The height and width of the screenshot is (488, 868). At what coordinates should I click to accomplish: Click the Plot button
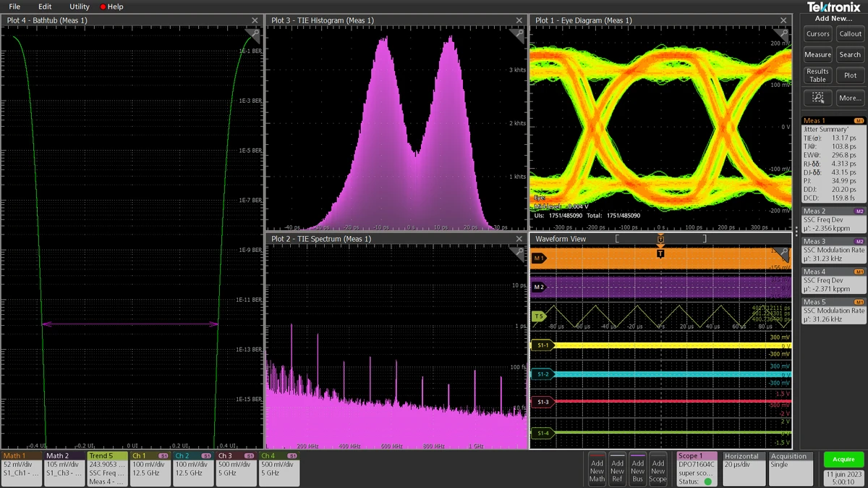[x=850, y=75]
